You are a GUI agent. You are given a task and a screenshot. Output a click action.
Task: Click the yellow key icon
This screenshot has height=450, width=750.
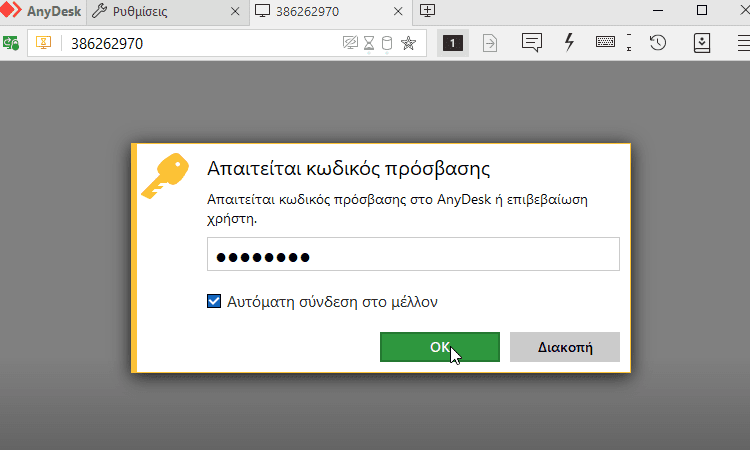point(165,176)
